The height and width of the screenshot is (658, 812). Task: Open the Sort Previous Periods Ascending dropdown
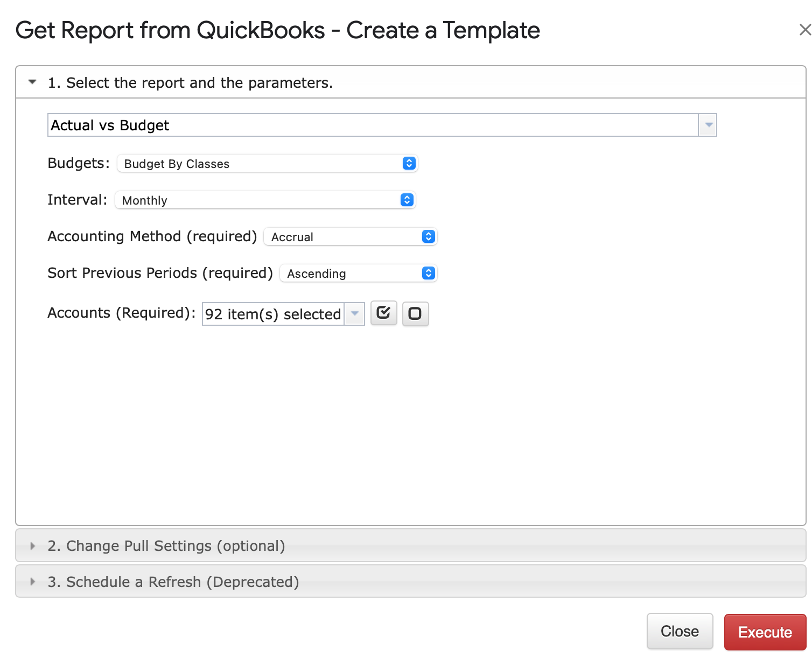[359, 274]
